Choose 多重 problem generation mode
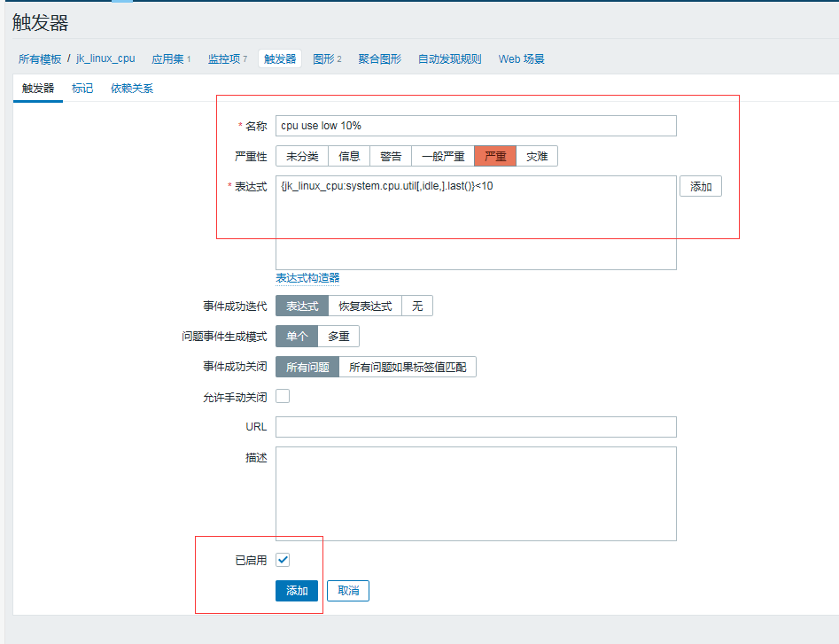The image size is (839, 644). [338, 337]
